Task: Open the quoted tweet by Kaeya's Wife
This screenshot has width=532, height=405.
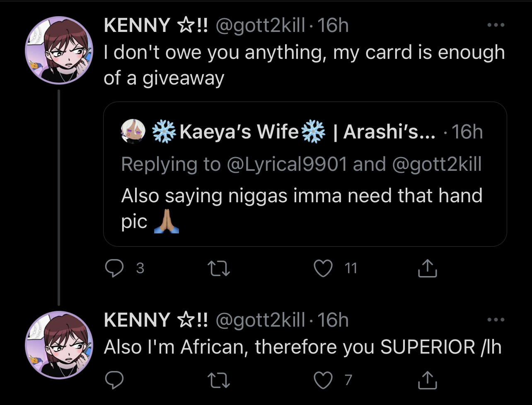Action: [305, 174]
